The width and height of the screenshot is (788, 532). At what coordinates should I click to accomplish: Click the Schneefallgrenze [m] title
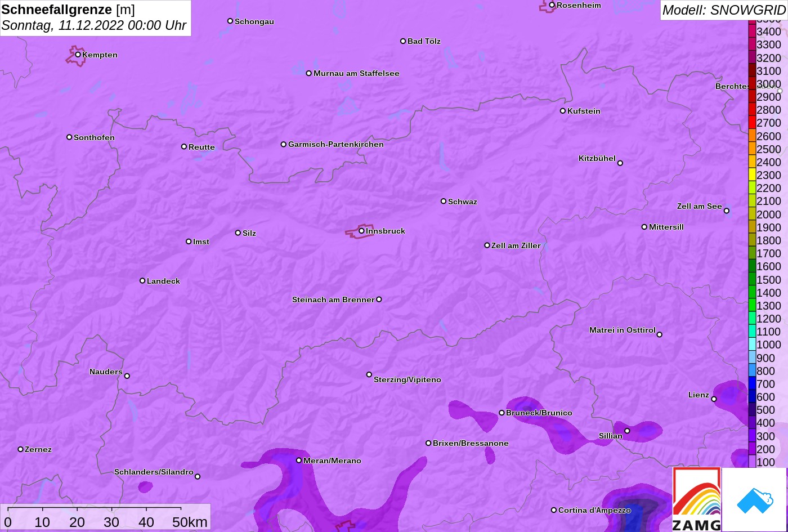click(x=68, y=10)
